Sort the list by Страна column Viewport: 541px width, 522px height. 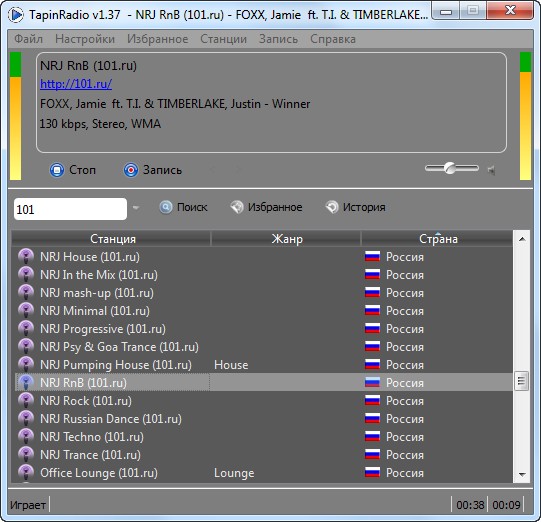(x=437, y=239)
